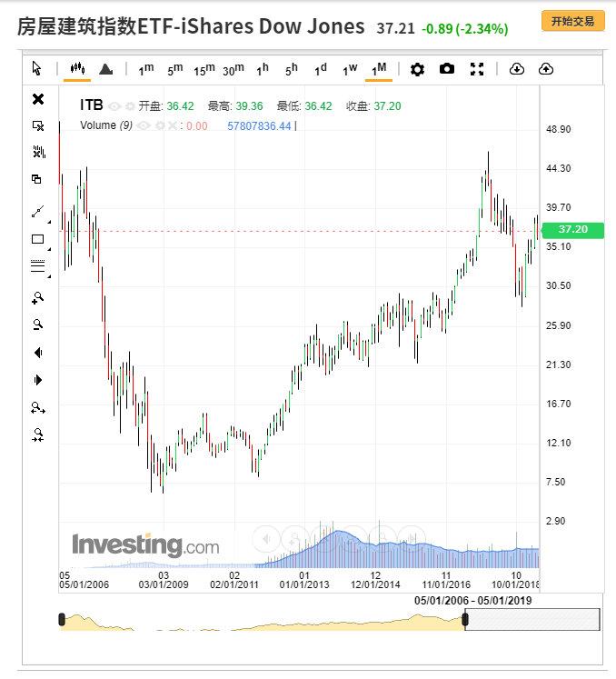Select the horizontal lines (Fibonacci) tool
616x679 pixels.
click(37, 266)
